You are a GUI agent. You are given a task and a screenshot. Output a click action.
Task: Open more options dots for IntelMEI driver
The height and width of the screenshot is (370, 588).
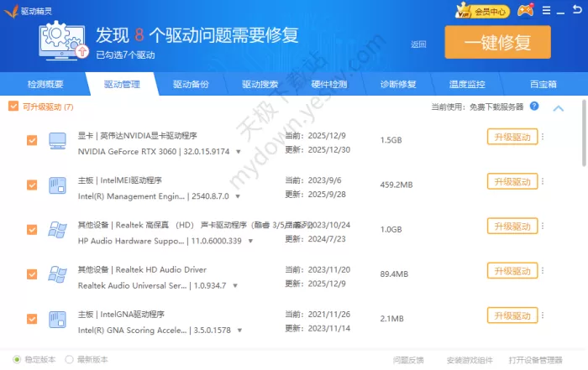click(543, 181)
